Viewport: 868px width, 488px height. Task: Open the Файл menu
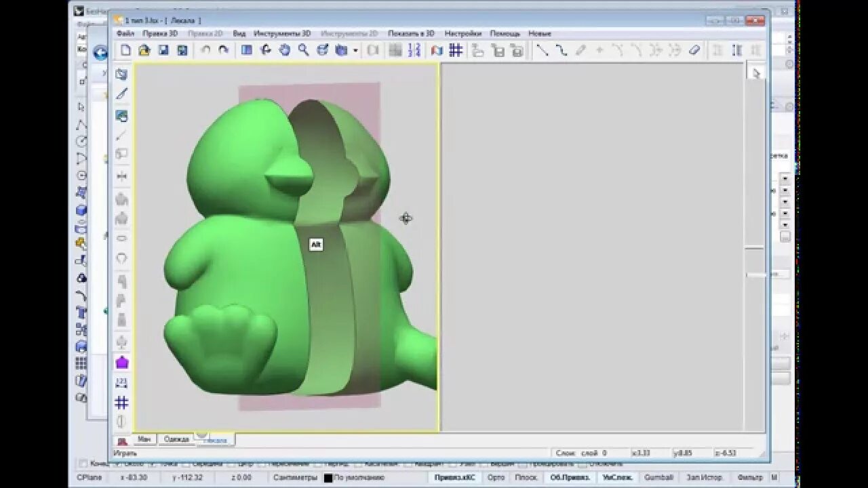click(x=125, y=33)
